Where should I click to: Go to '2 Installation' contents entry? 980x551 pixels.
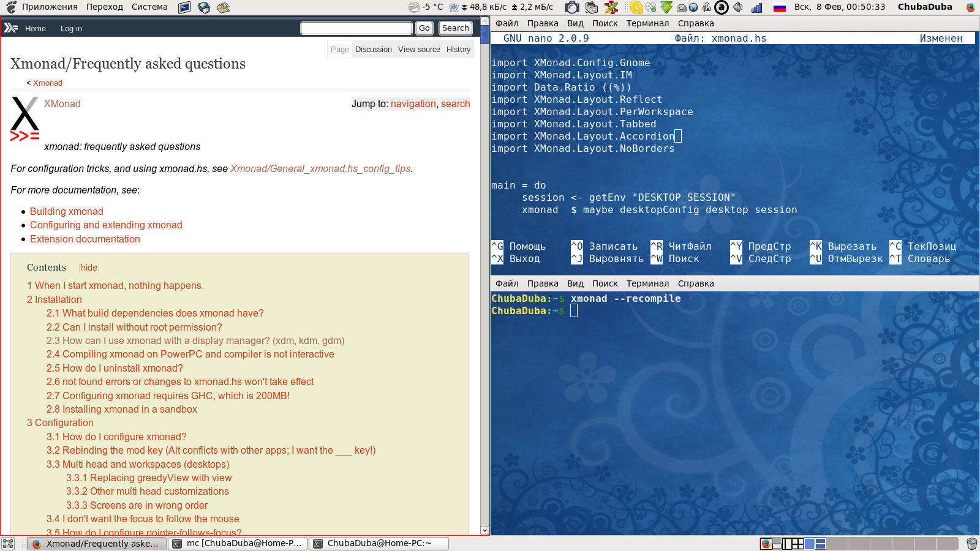coord(55,300)
